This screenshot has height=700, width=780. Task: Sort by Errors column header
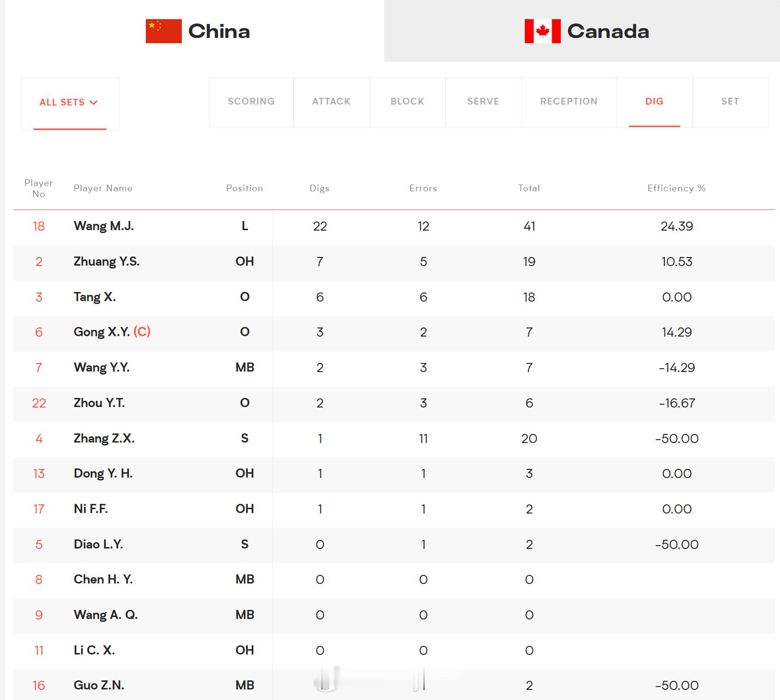click(423, 188)
